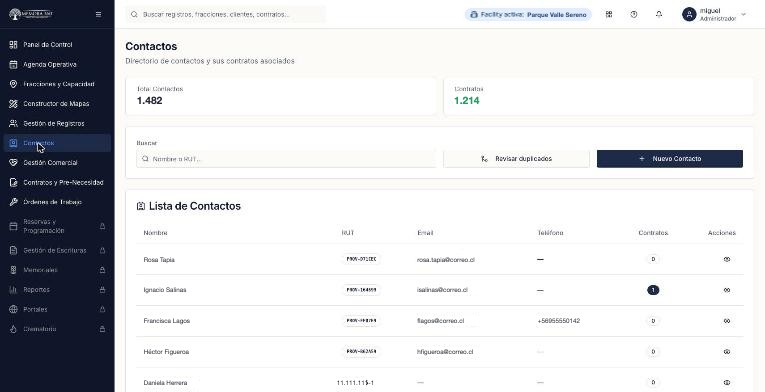Click the Portales globe icon

[14, 309]
